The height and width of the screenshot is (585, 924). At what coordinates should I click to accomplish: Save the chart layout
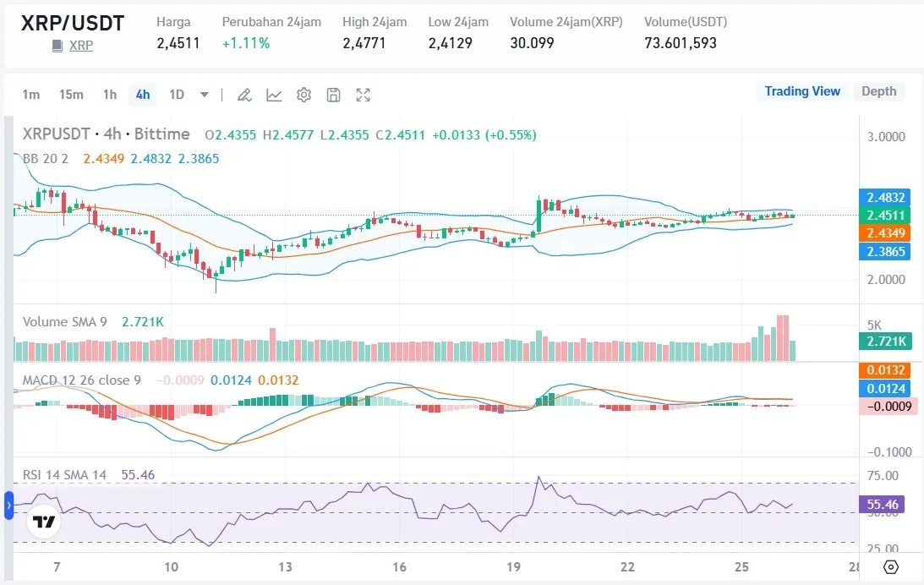(333, 95)
